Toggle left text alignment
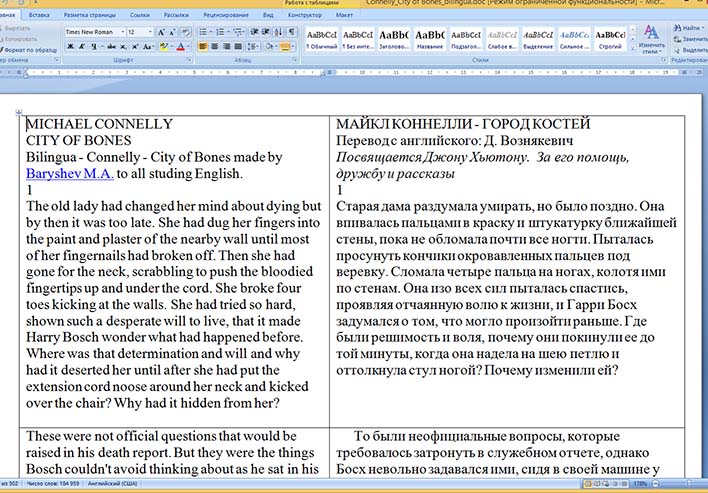708x493 pixels. coord(203,46)
